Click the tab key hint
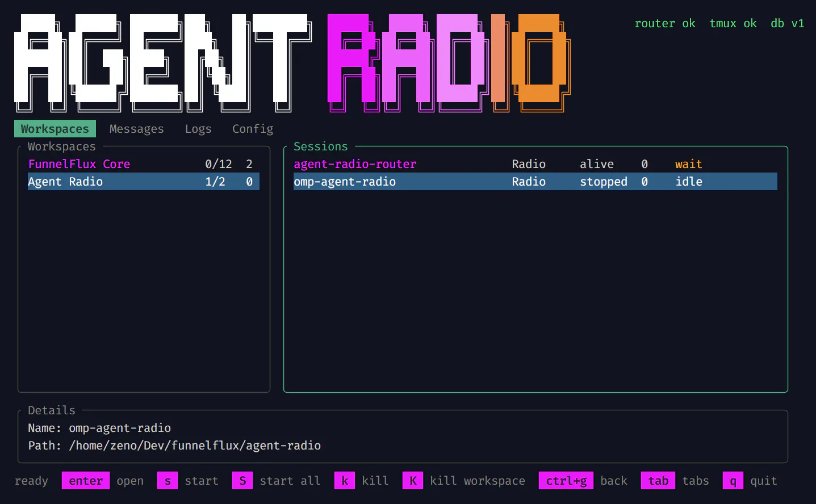 pyautogui.click(x=658, y=481)
